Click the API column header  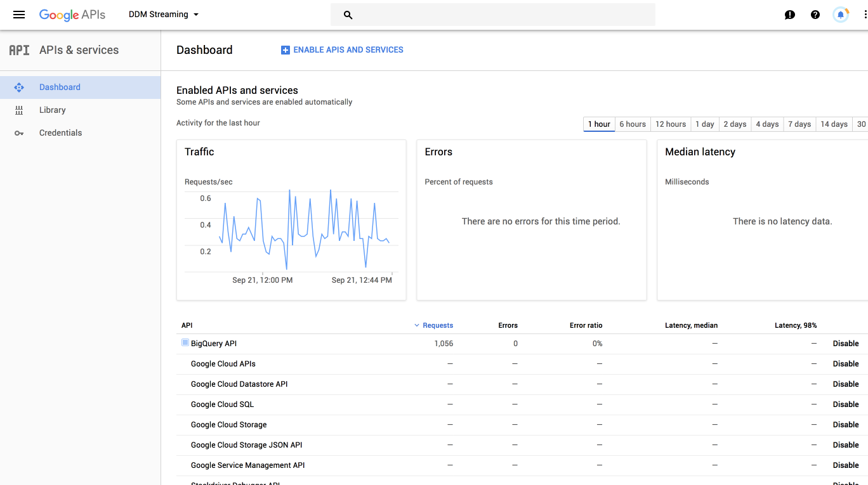coord(187,325)
